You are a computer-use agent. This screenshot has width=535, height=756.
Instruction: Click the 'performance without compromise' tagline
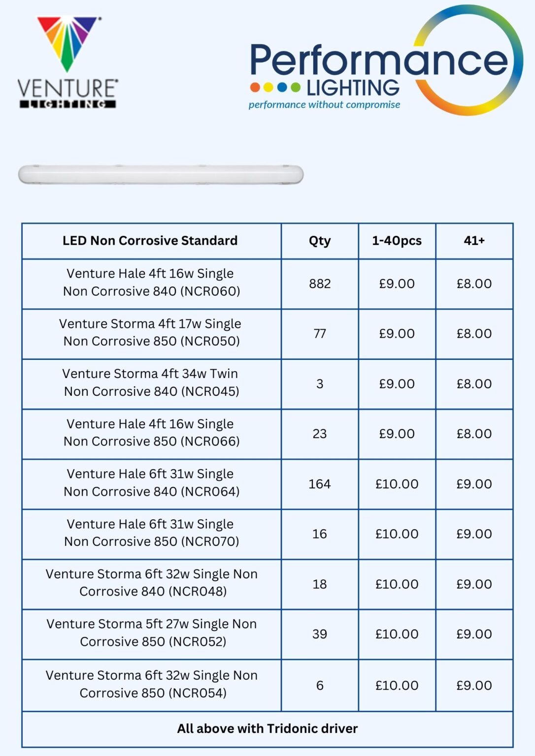pos(324,105)
